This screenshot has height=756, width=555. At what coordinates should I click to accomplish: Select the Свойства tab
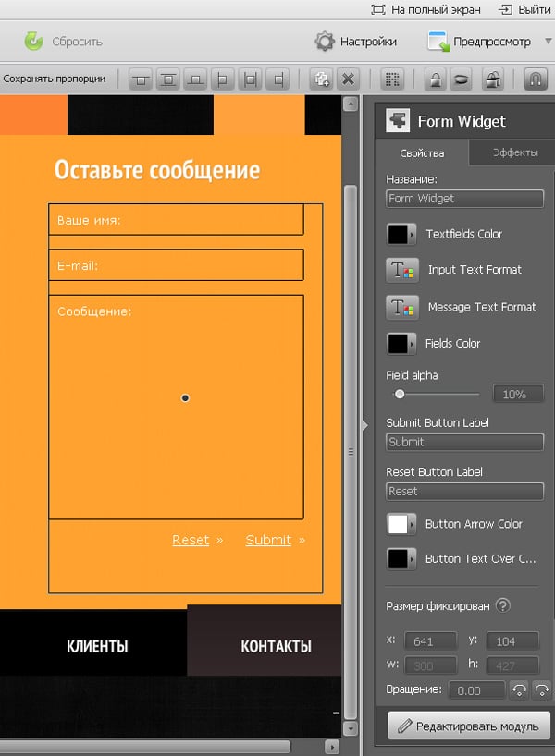(422, 152)
